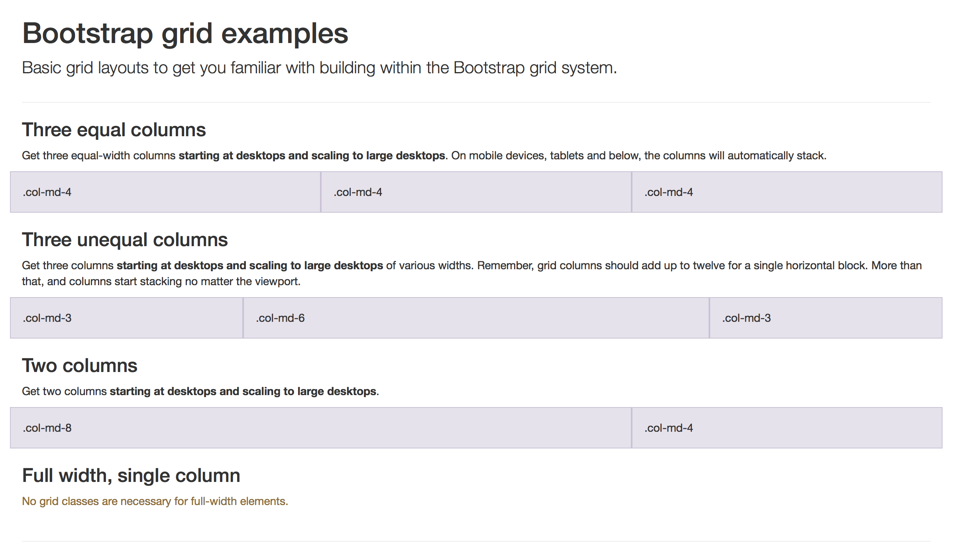Click the middle .col-md-4 cell in first row

point(476,192)
